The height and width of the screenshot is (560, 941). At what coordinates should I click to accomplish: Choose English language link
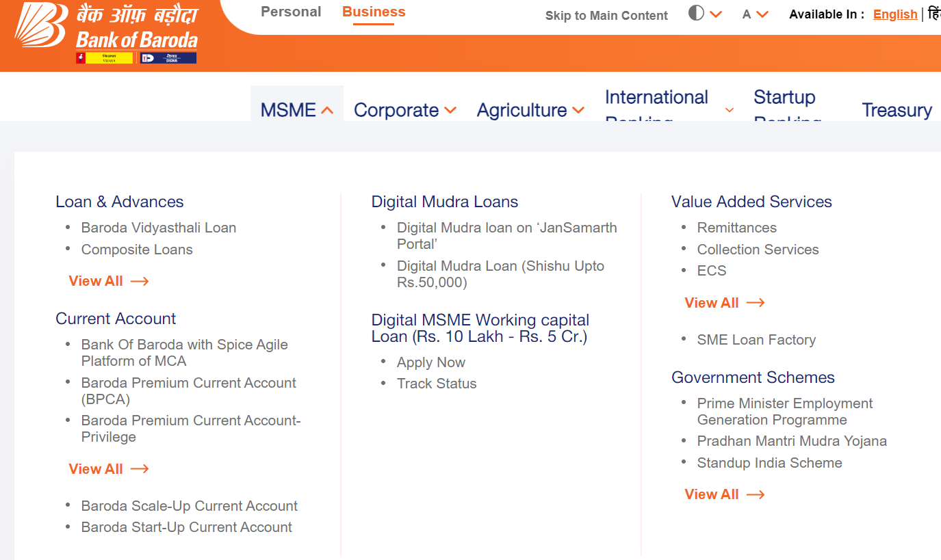pos(895,14)
